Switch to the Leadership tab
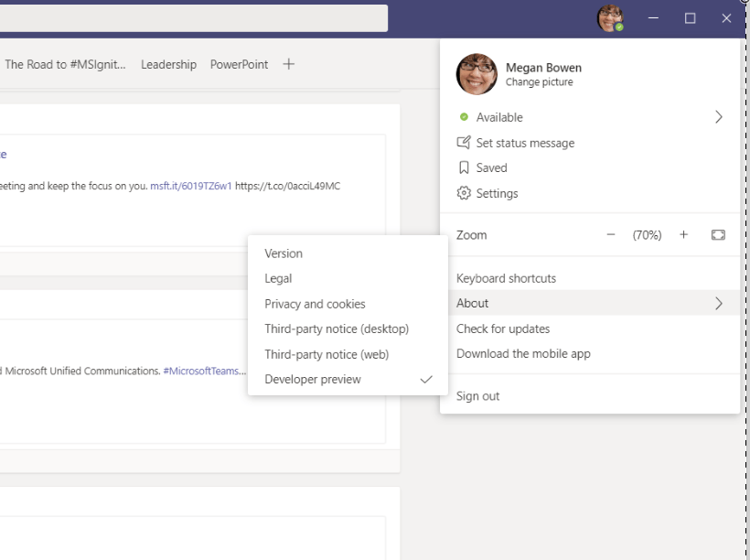This screenshot has width=750, height=560. point(168,65)
